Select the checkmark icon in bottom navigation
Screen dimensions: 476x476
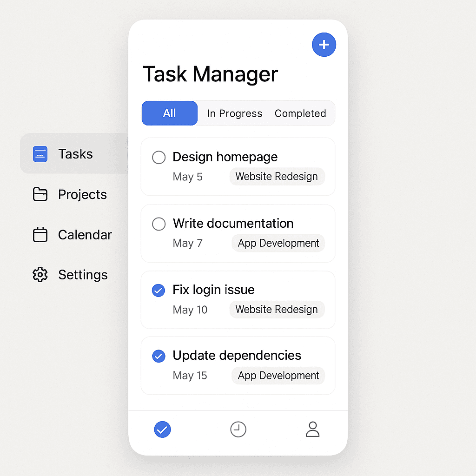click(x=162, y=429)
